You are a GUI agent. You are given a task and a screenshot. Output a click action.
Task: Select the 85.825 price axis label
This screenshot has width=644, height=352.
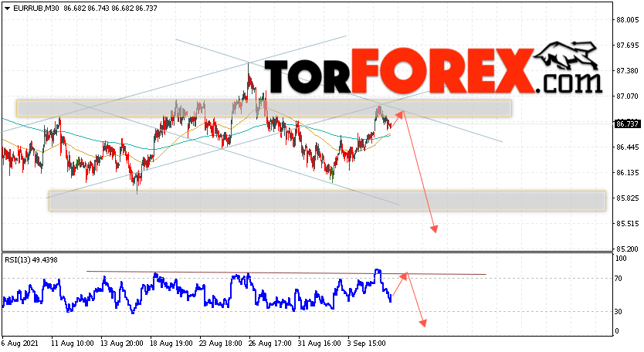[x=627, y=198]
